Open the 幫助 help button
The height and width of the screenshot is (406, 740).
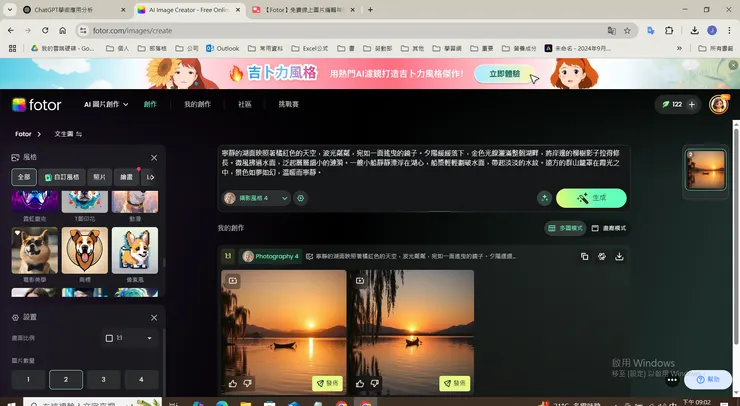707,380
